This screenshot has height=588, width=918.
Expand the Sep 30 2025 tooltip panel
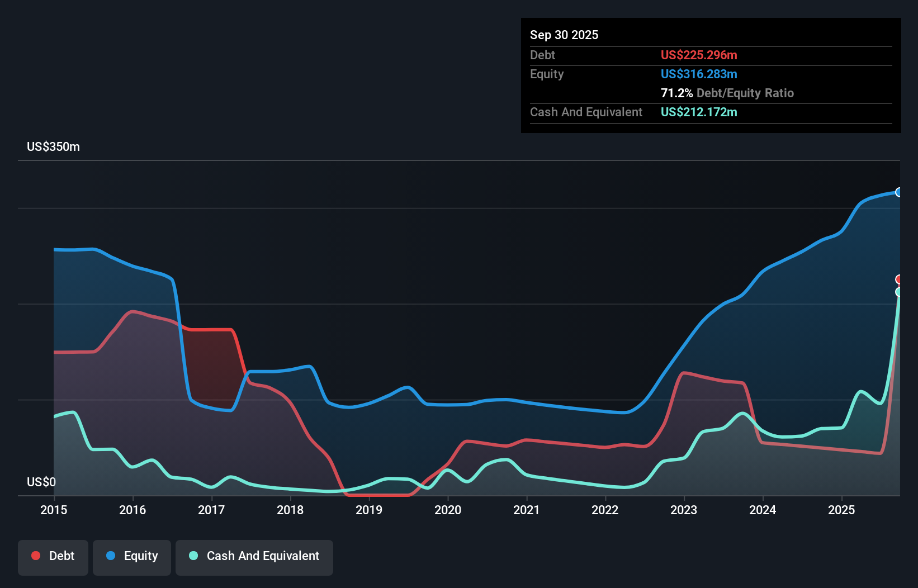pyautogui.click(x=564, y=35)
